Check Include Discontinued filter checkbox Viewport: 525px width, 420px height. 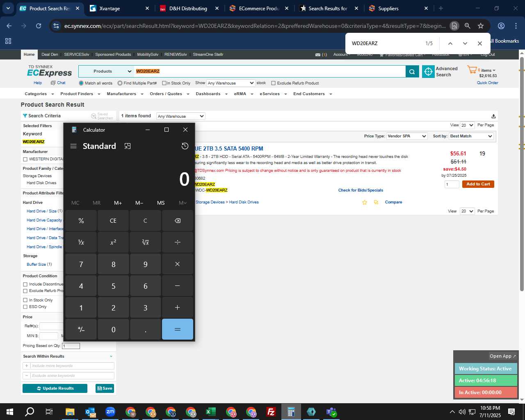pos(25,284)
